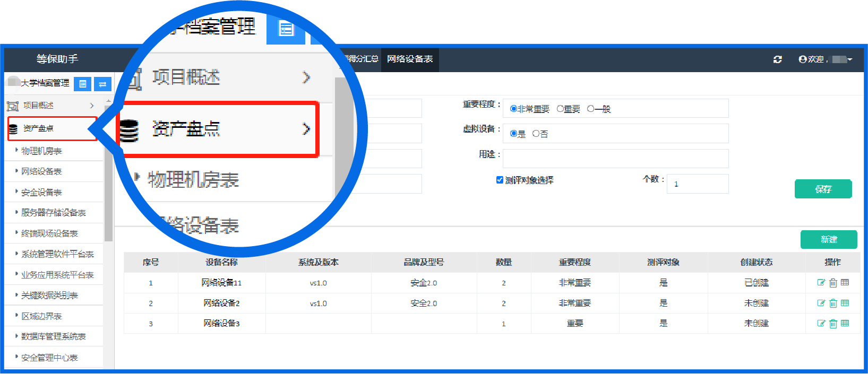
Task: Switch to the 网络设备表 tab
Action: [409, 59]
